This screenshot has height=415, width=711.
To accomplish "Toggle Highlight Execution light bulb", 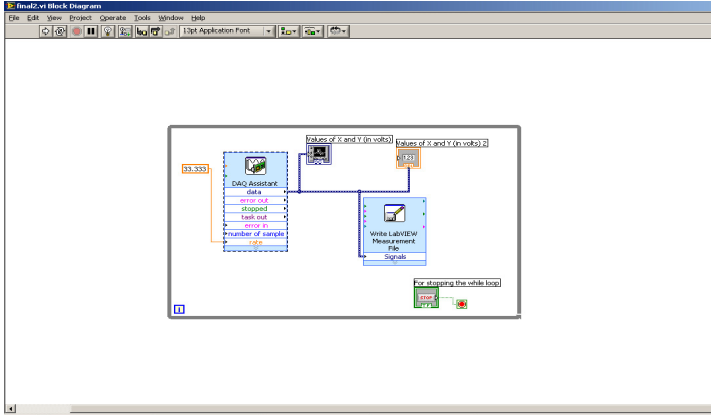I will [108, 31].
